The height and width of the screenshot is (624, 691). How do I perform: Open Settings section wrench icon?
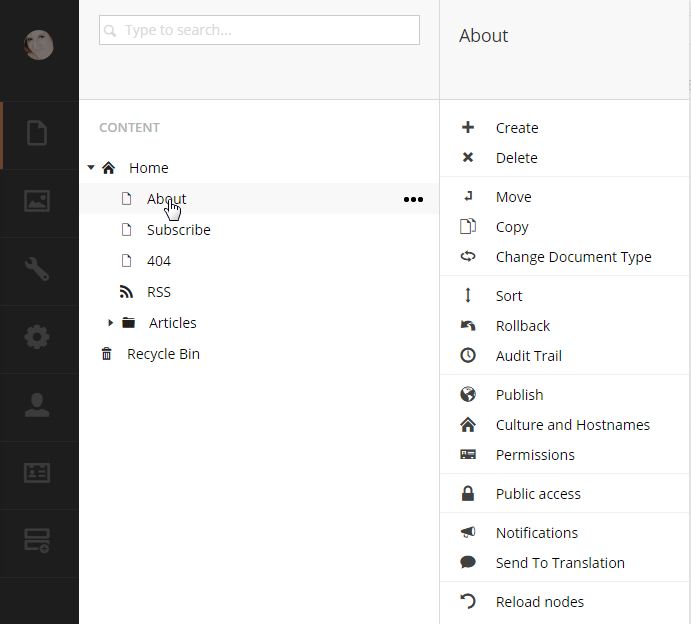click(37, 269)
